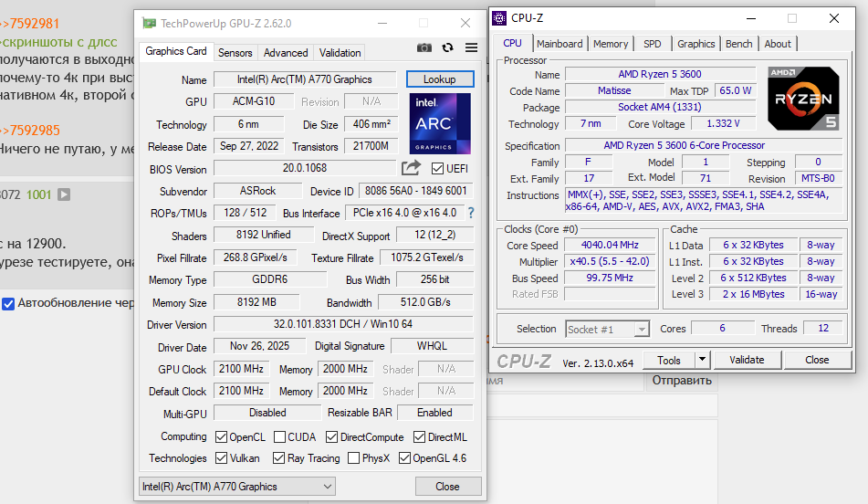868x504 pixels.
Task: Uncheck the Автообновление checkbox
Action: point(8,303)
